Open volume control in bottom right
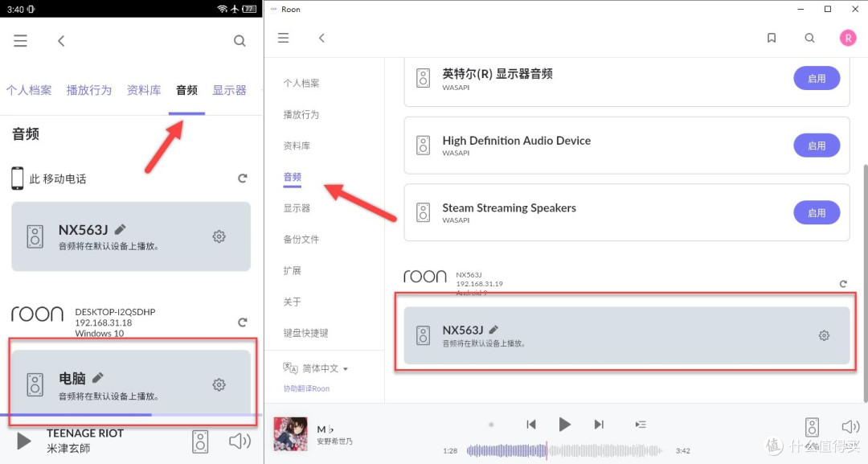Screen dimensions: 868x464 click(x=850, y=427)
